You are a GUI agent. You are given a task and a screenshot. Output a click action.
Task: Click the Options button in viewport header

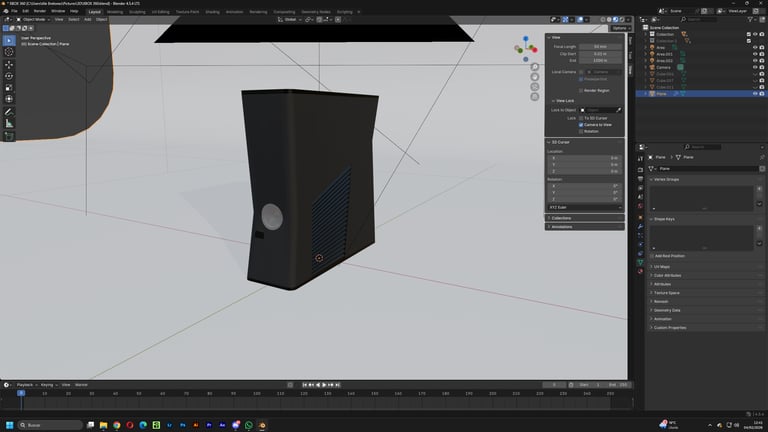pos(619,28)
